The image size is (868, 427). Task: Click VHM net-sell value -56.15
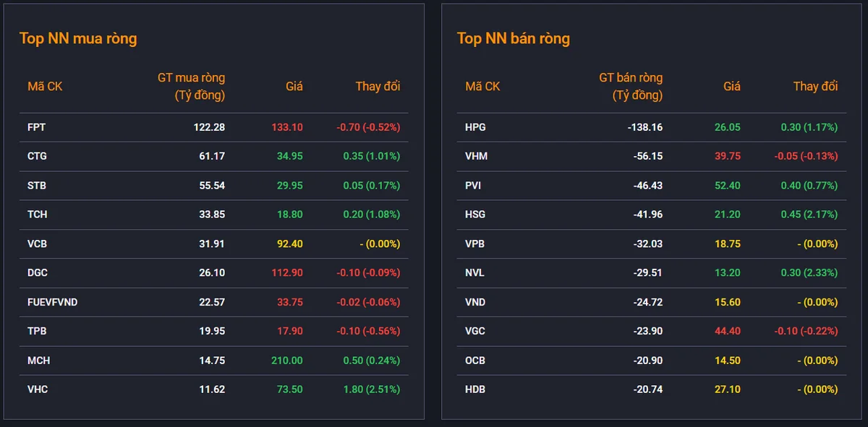[648, 156]
